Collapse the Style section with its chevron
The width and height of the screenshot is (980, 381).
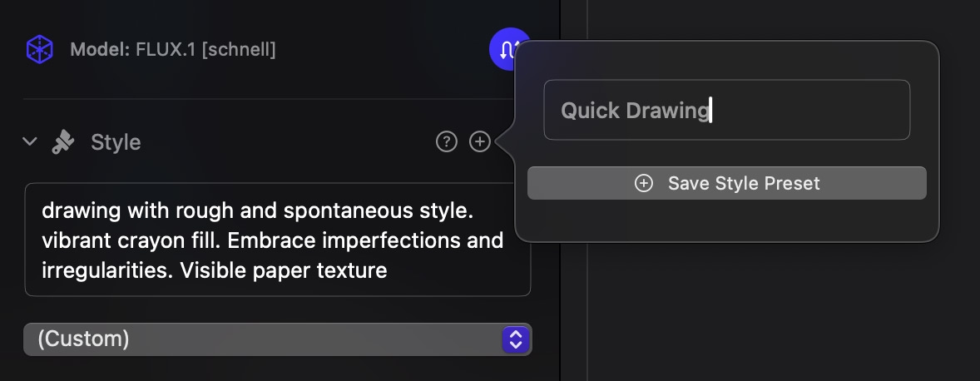(29, 141)
